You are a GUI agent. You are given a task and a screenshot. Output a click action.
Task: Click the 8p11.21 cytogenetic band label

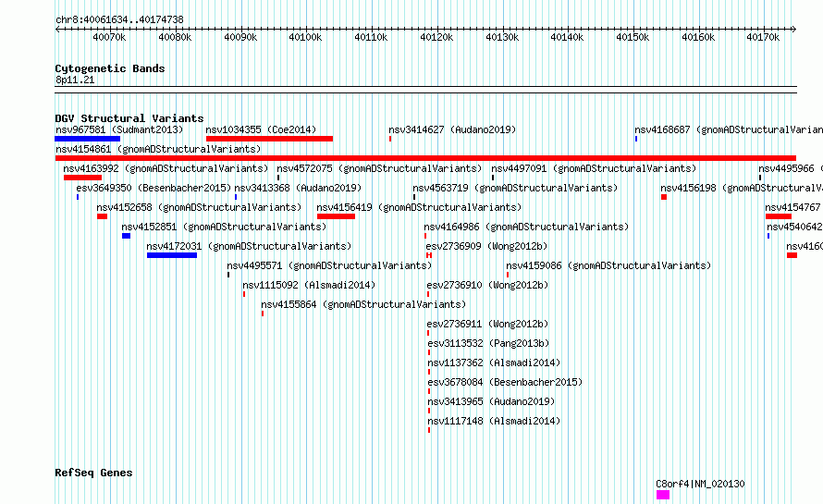(75, 80)
